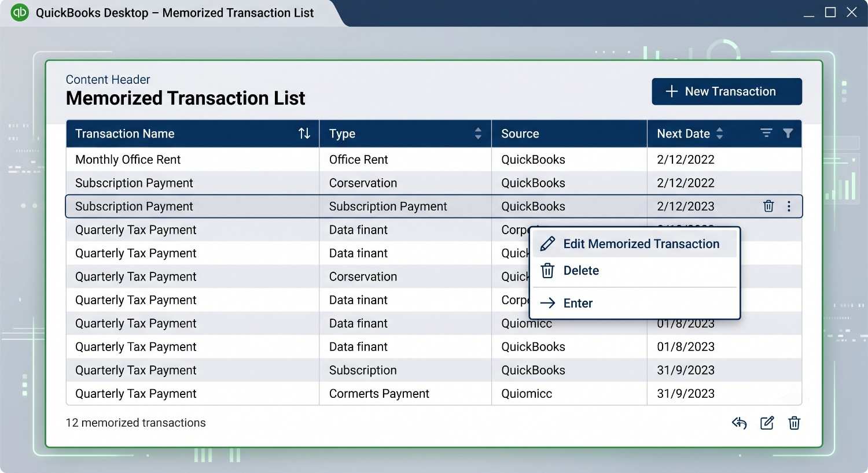868x473 pixels.
Task: Click Subscription Payment type in selected row
Action: (x=388, y=206)
